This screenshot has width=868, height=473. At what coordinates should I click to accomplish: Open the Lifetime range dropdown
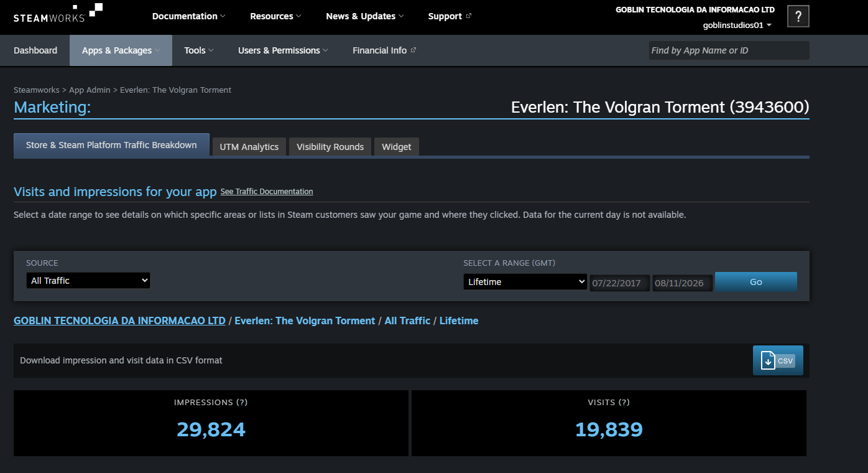click(x=525, y=282)
